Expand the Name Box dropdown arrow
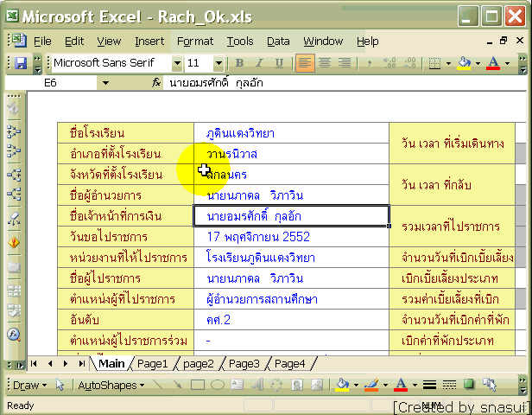532x415 pixels. click(x=105, y=83)
